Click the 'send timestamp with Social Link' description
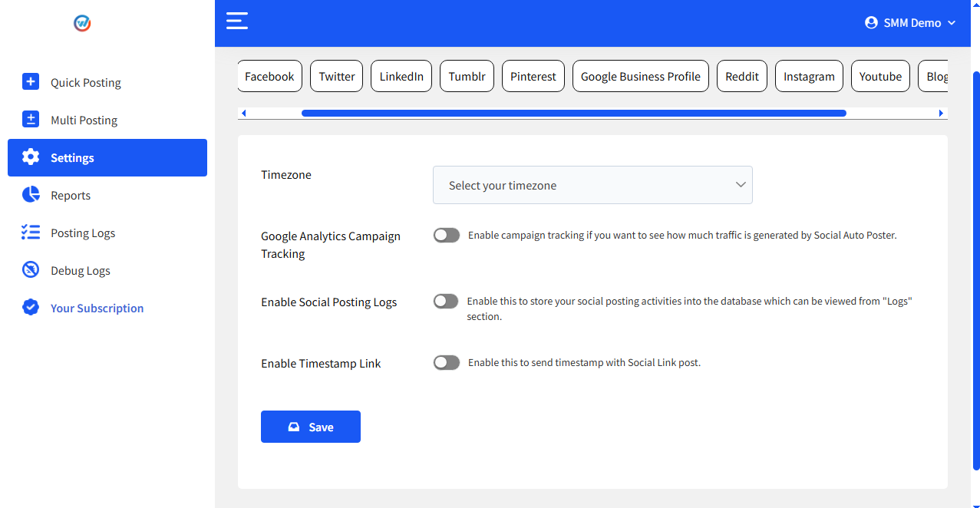 pos(584,362)
